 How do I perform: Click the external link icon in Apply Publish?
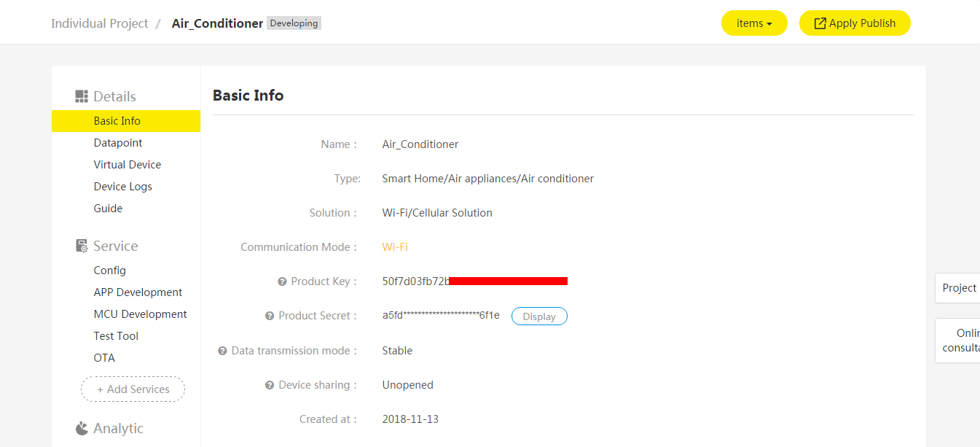click(x=820, y=23)
